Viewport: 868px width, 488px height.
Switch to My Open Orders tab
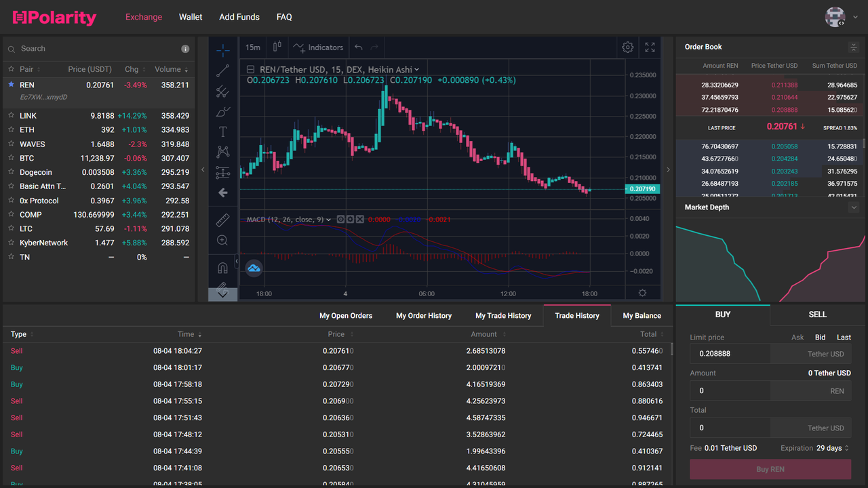pos(346,316)
